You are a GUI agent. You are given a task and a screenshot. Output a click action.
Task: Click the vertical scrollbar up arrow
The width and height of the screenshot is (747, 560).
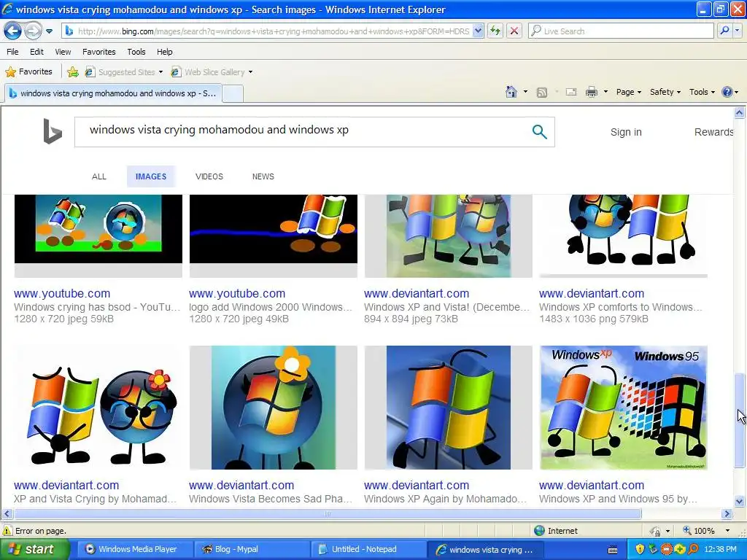pyautogui.click(x=740, y=113)
